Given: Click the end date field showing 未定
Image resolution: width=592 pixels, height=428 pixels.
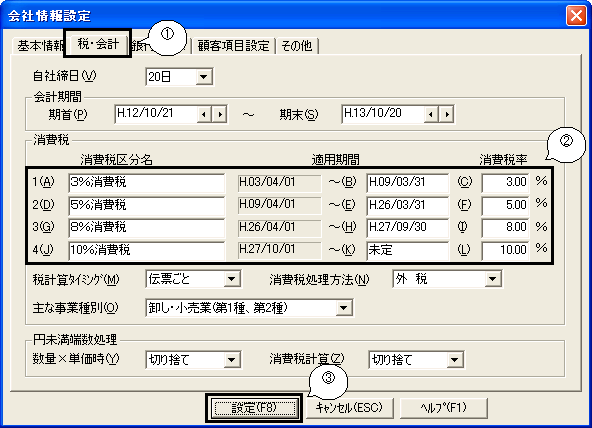Looking at the screenshot, I should (408, 250).
